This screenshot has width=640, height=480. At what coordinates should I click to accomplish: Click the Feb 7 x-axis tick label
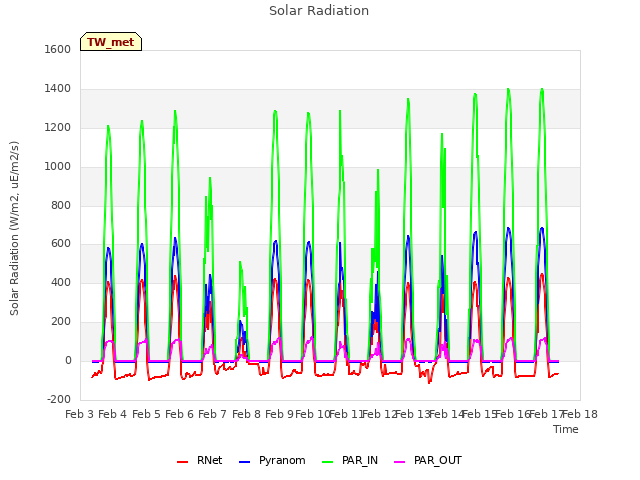coord(213,414)
